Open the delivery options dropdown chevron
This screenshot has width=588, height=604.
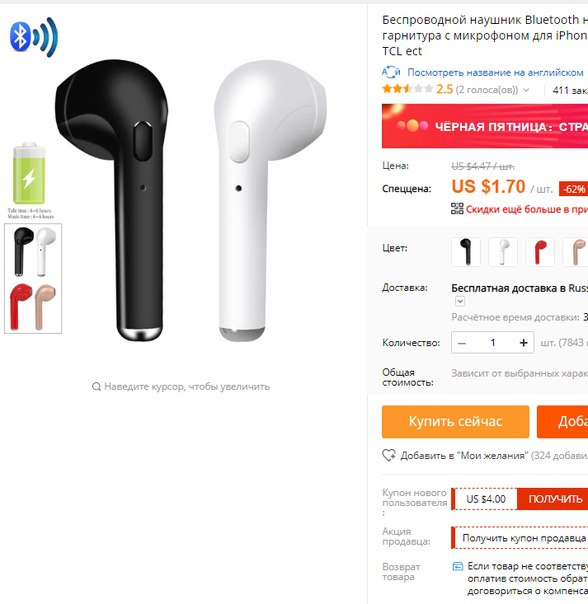point(460,301)
